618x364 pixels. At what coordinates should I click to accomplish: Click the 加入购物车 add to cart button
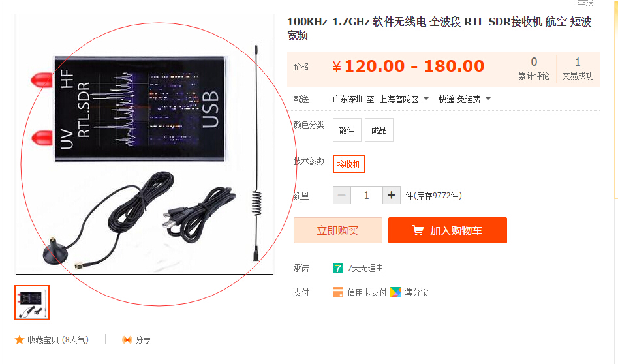pyautogui.click(x=447, y=230)
